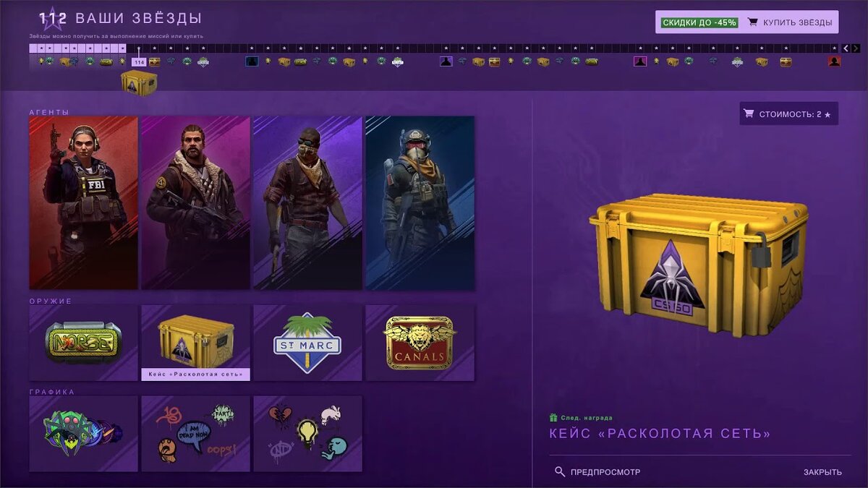Open the agent card with blue background
The height and width of the screenshot is (488, 868).
tap(420, 203)
